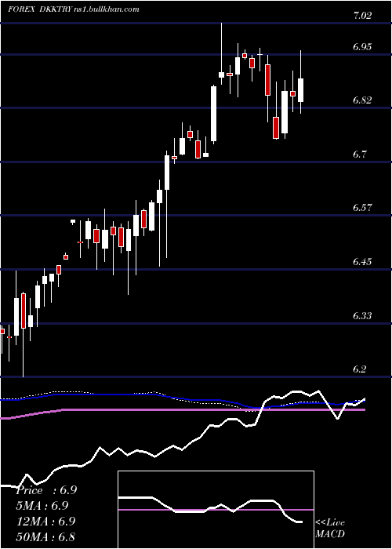Image resolution: width=392 pixels, height=549 pixels.
Task: Click the '12MA : 6.9' readout
Action: click(46, 522)
